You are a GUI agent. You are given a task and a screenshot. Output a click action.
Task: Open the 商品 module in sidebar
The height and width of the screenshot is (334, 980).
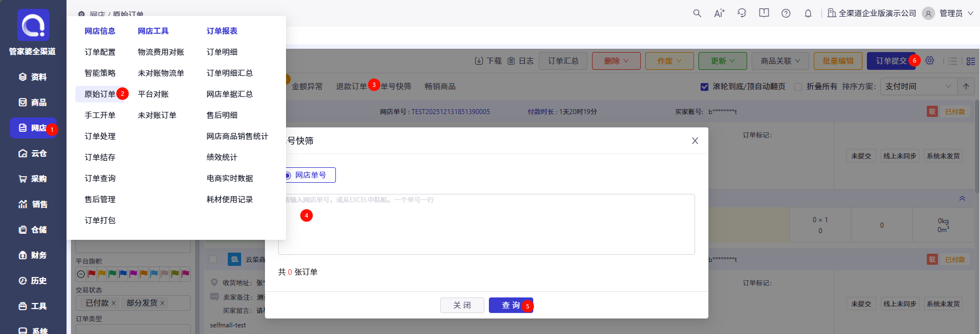[x=33, y=102]
